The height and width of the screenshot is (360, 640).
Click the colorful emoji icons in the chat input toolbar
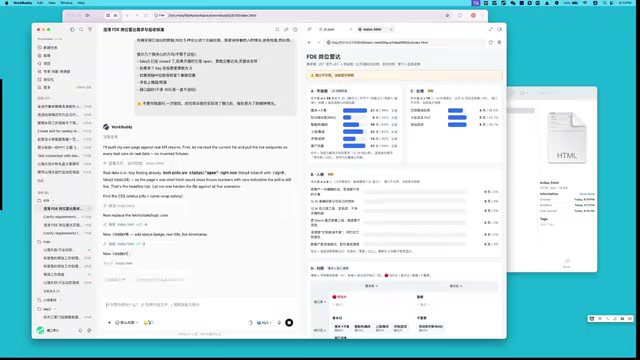(148, 322)
